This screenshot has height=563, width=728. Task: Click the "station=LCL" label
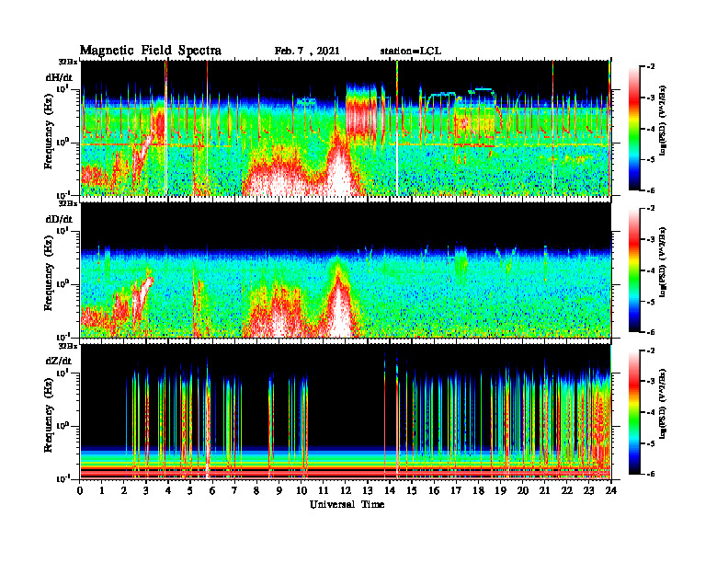coord(410,52)
